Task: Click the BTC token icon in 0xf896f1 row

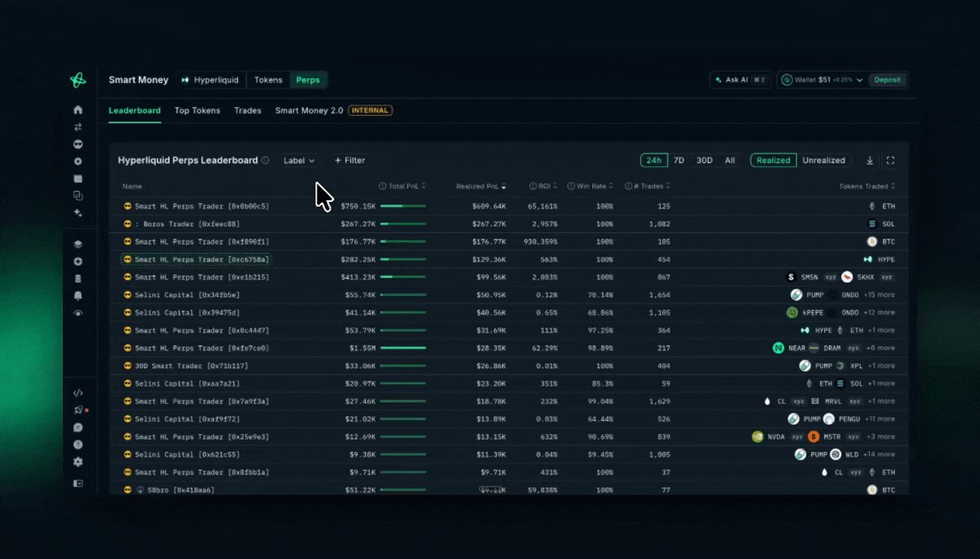Action: pos(871,242)
